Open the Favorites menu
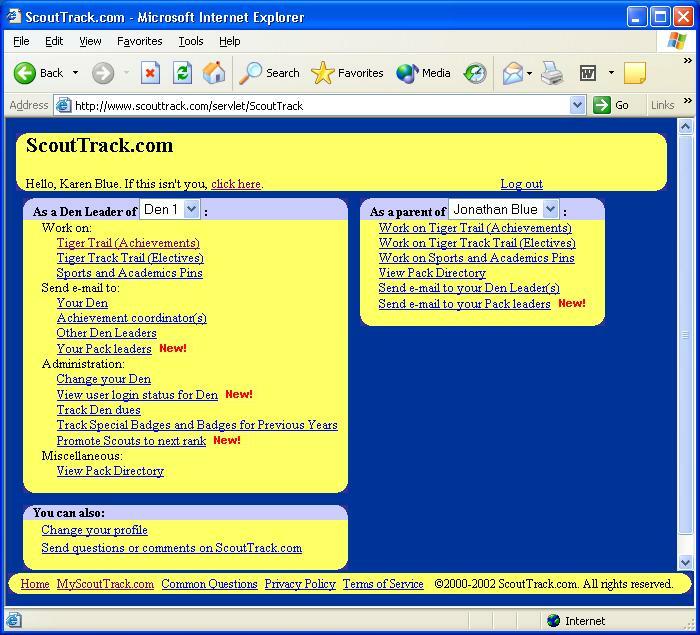Screen dimensions: 700x635 140,41
